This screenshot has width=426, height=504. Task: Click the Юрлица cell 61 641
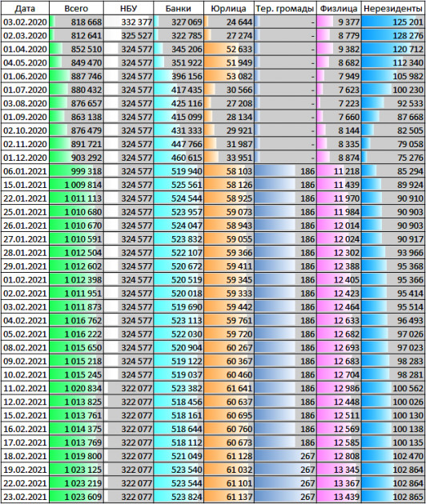(229, 388)
